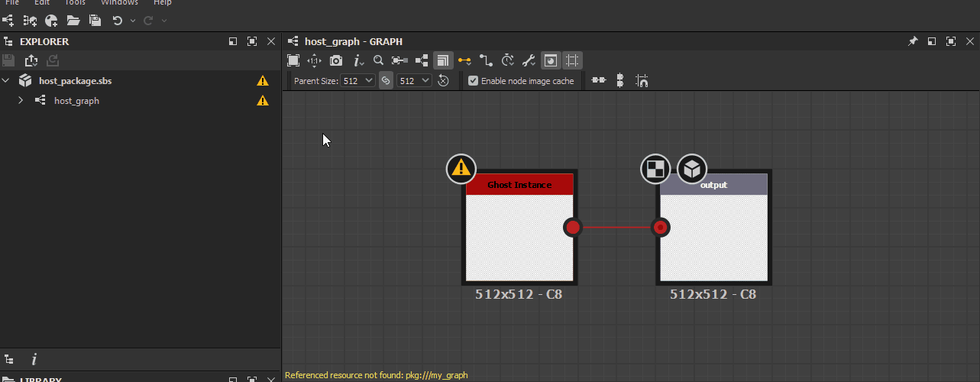Open the first Parent Size 512 dropdown

click(x=358, y=80)
